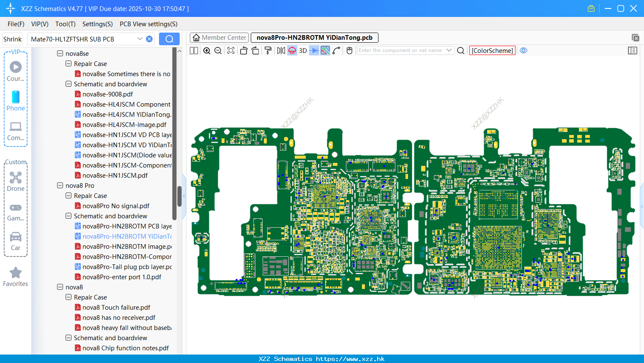Open the Settings(S) menu
Image resolution: width=644 pixels, height=363 pixels.
pyautogui.click(x=98, y=24)
